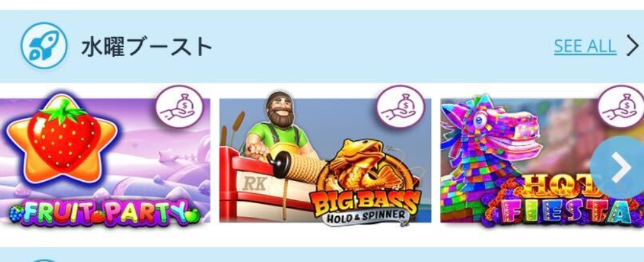Tap the money-hand badge on Big Bass

[x=401, y=107]
